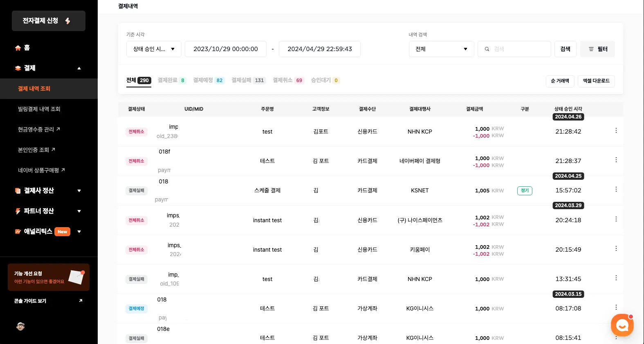644x344 pixels.
Task: Click the magnifier icon in search field
Action: point(487,49)
